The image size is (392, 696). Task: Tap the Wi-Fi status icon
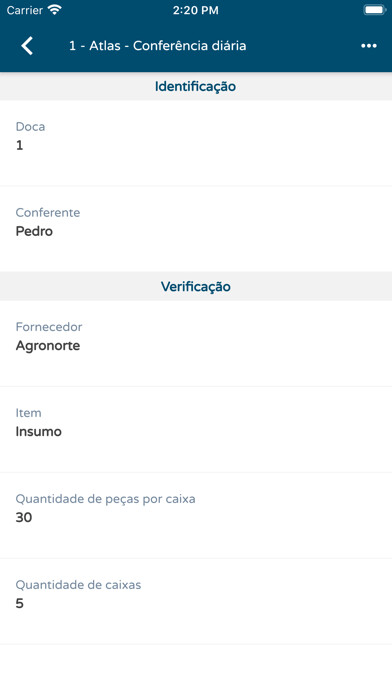coord(55,10)
